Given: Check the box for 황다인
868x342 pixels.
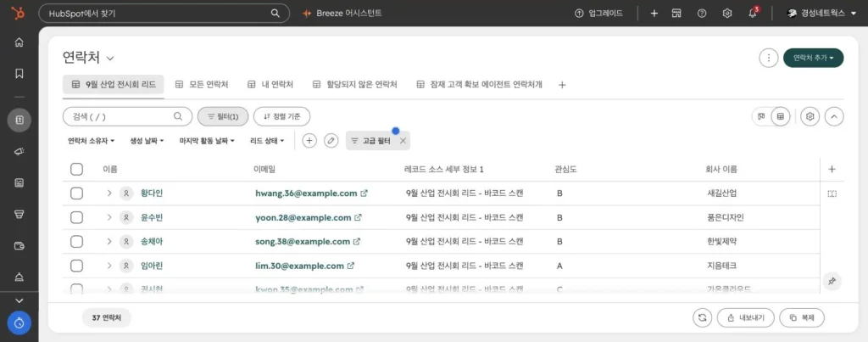Looking at the screenshot, I should tap(76, 193).
